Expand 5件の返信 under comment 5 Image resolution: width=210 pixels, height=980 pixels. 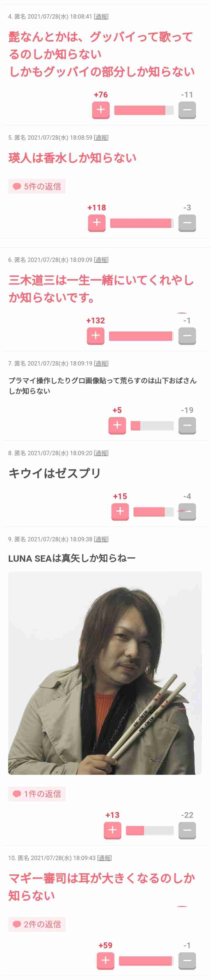point(37,186)
